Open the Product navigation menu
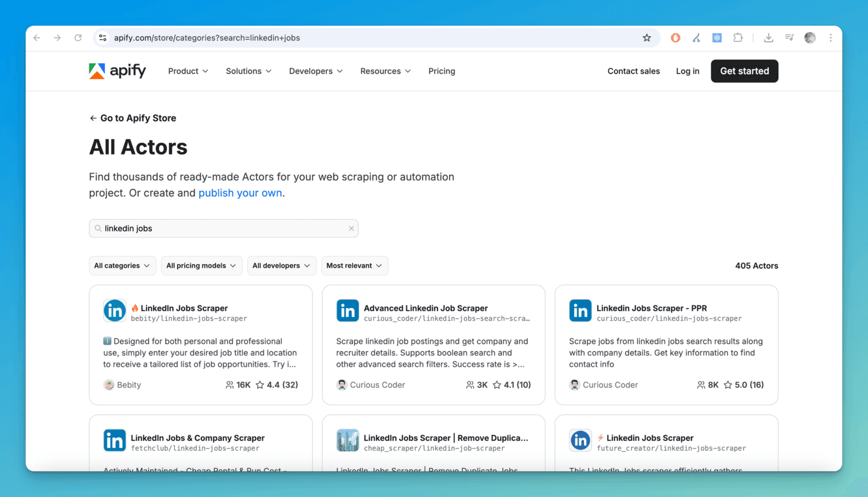Image resolution: width=868 pixels, height=497 pixels. (x=188, y=71)
